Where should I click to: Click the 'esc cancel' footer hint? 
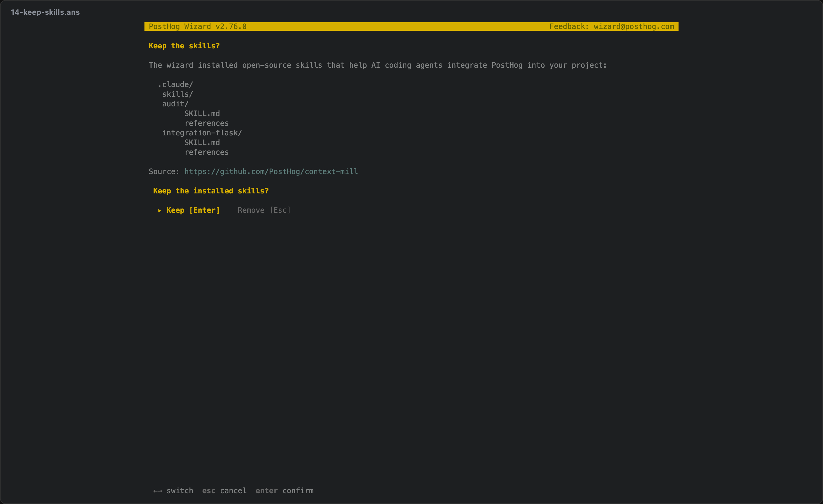tap(224, 491)
